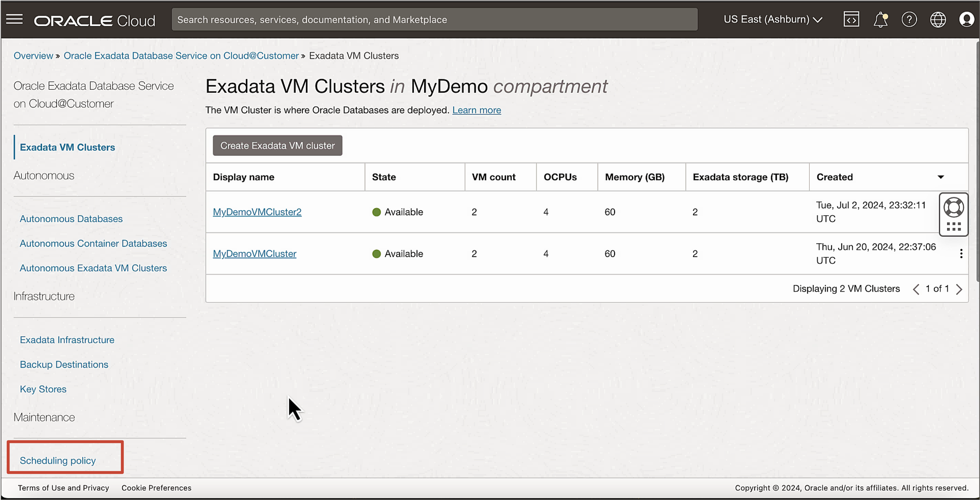
Task: Click Create Exadata VM cluster button
Action: point(277,146)
